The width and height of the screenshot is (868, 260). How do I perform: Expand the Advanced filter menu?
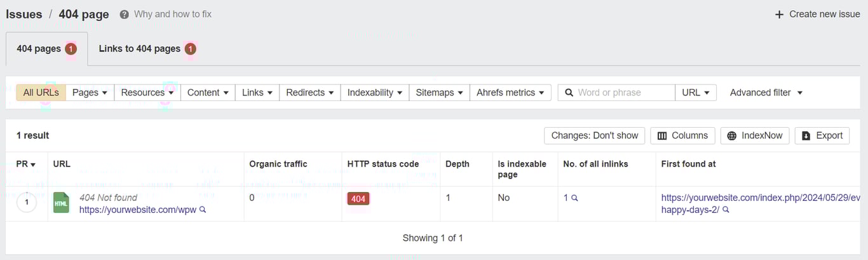[766, 93]
